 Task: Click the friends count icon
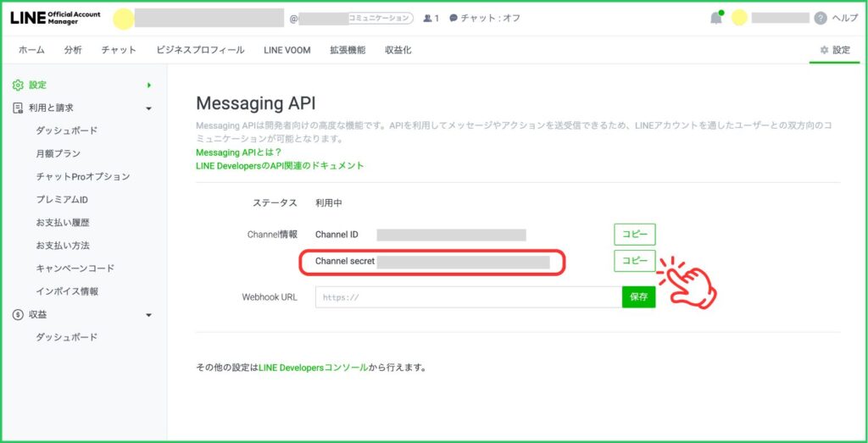click(427, 19)
